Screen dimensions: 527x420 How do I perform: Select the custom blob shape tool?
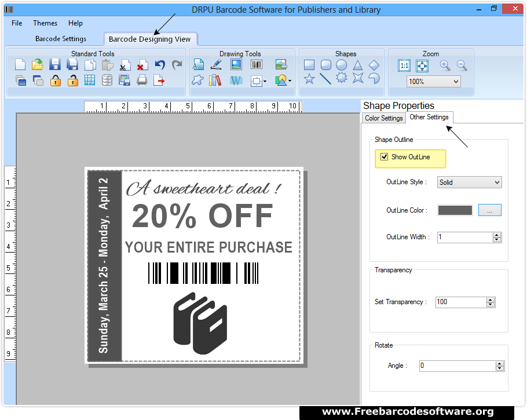pos(197,81)
